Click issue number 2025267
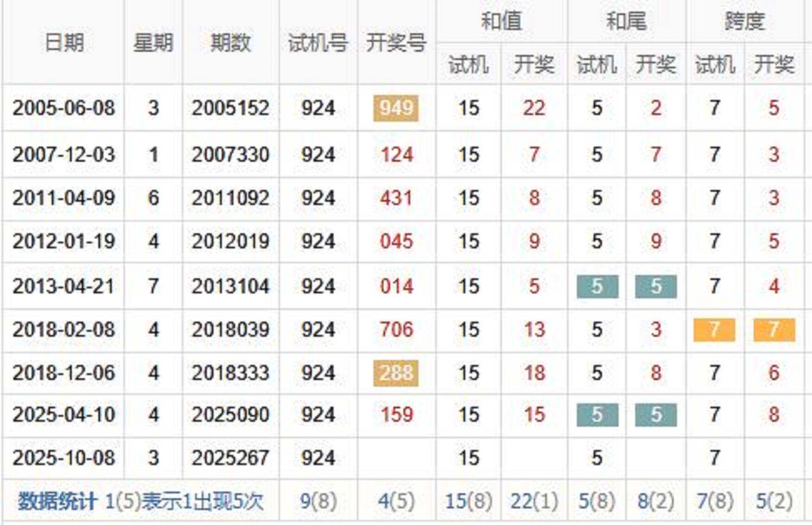This screenshot has height=525, width=812. click(x=231, y=458)
